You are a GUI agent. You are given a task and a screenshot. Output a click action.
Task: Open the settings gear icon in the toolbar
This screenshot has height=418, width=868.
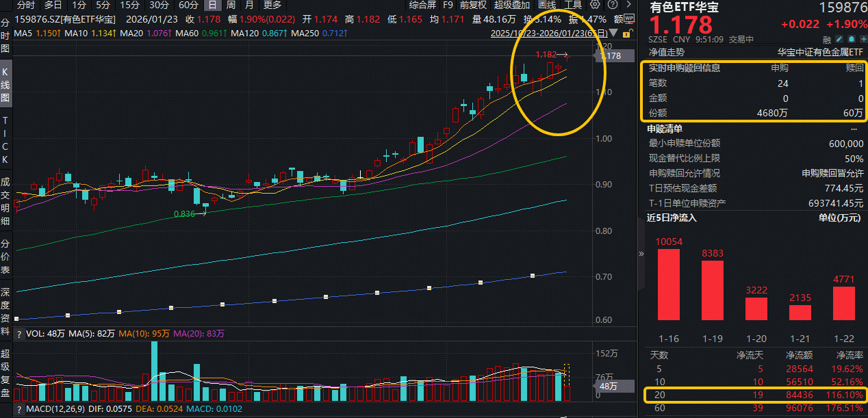pos(594,5)
